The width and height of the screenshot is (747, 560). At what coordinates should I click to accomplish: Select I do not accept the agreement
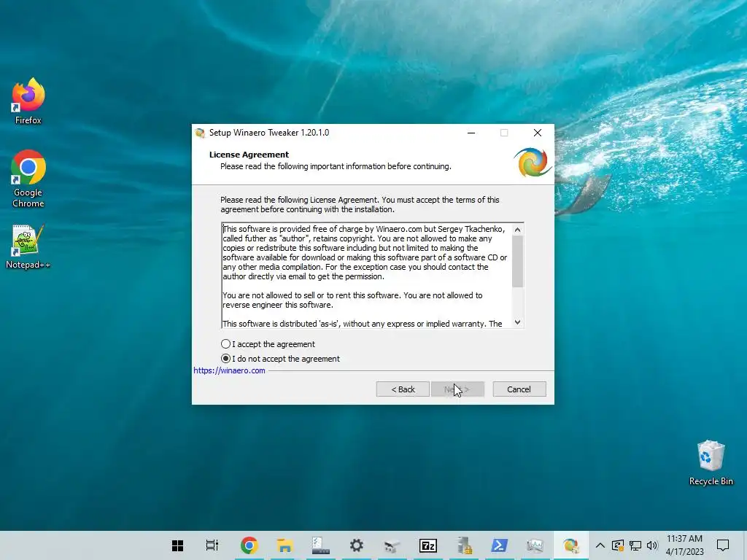[280, 359]
